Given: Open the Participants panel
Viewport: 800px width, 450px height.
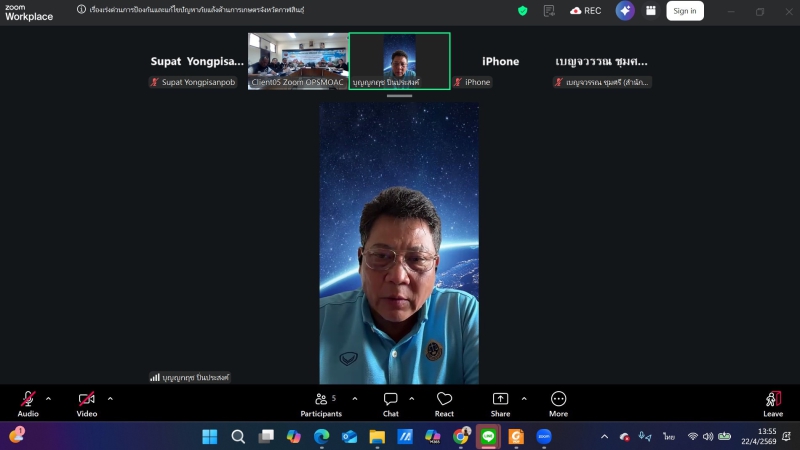Looking at the screenshot, I should [321, 402].
